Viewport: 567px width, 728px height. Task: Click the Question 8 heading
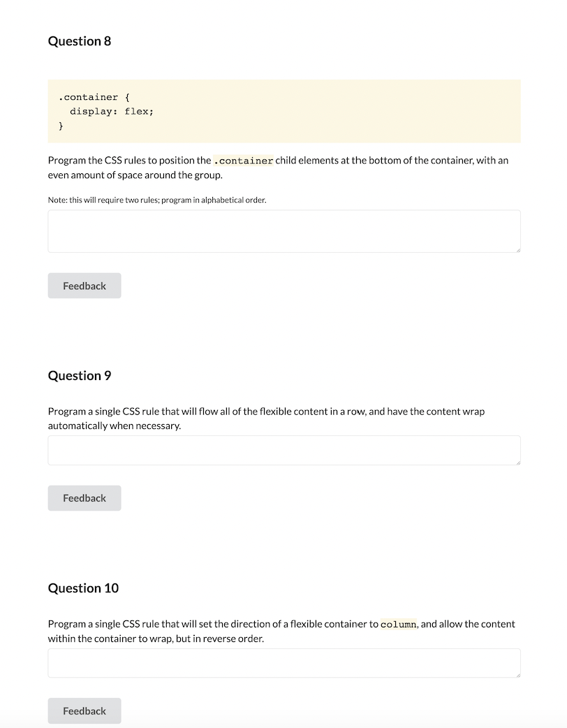[79, 41]
